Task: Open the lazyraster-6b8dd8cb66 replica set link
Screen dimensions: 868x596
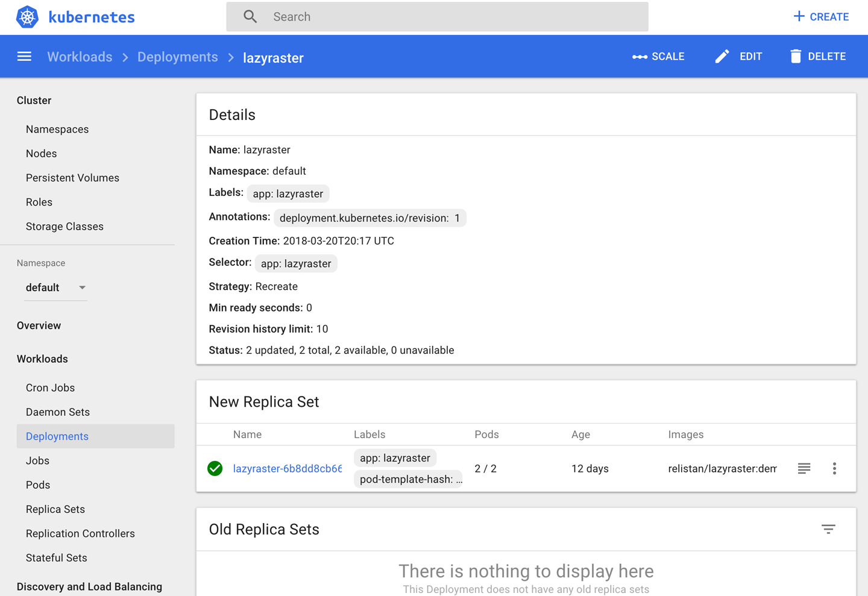Action: pos(288,468)
